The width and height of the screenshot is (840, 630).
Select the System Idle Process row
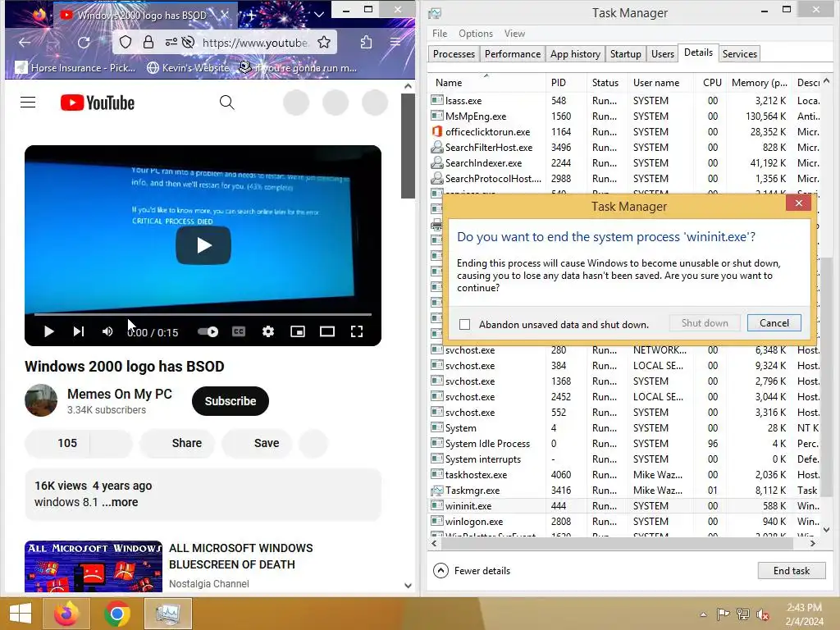(624, 444)
